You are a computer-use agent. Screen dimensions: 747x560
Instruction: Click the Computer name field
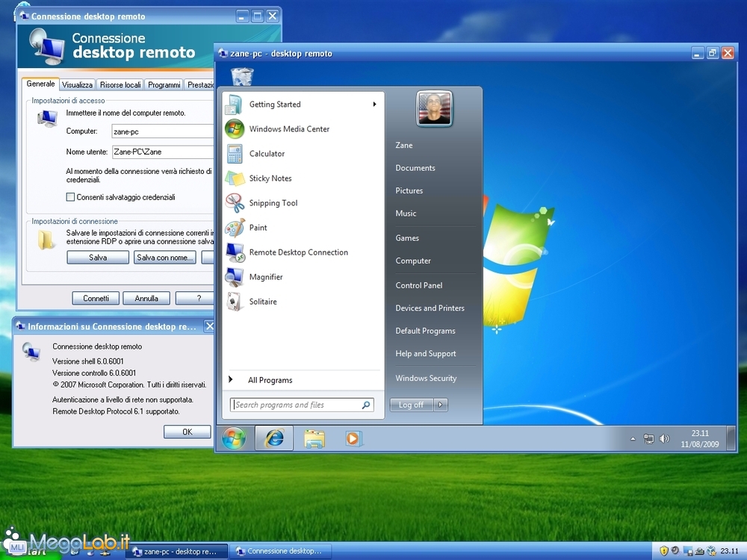(x=162, y=131)
